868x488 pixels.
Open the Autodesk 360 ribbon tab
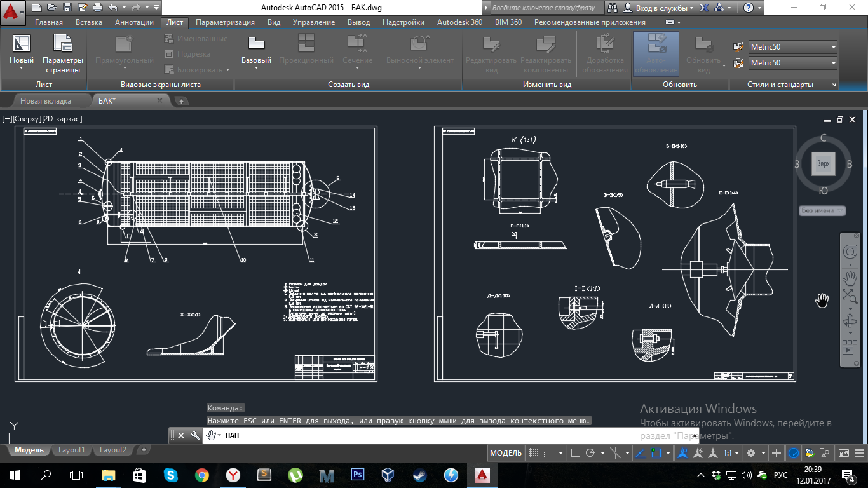click(459, 22)
